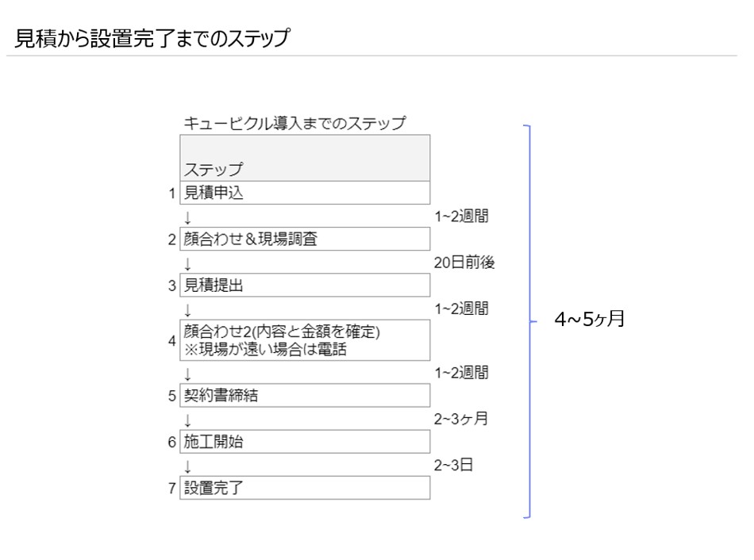Select the 設置完了 step box
This screenshot has height=560, width=754.
(x=305, y=488)
